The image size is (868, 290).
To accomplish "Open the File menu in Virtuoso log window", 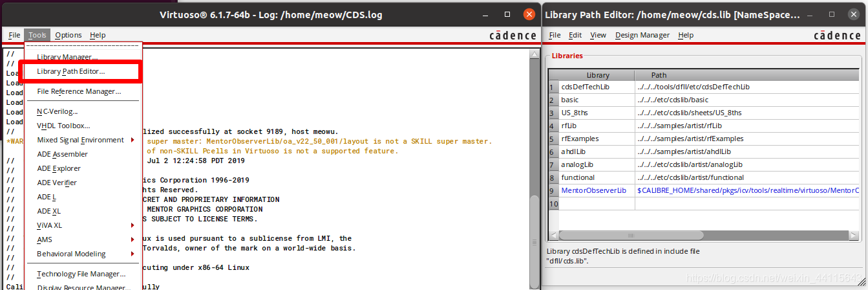I will tap(14, 35).
